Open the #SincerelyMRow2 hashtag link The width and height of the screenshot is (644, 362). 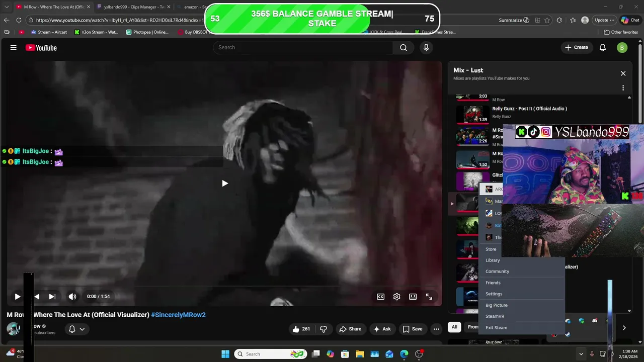point(179,315)
